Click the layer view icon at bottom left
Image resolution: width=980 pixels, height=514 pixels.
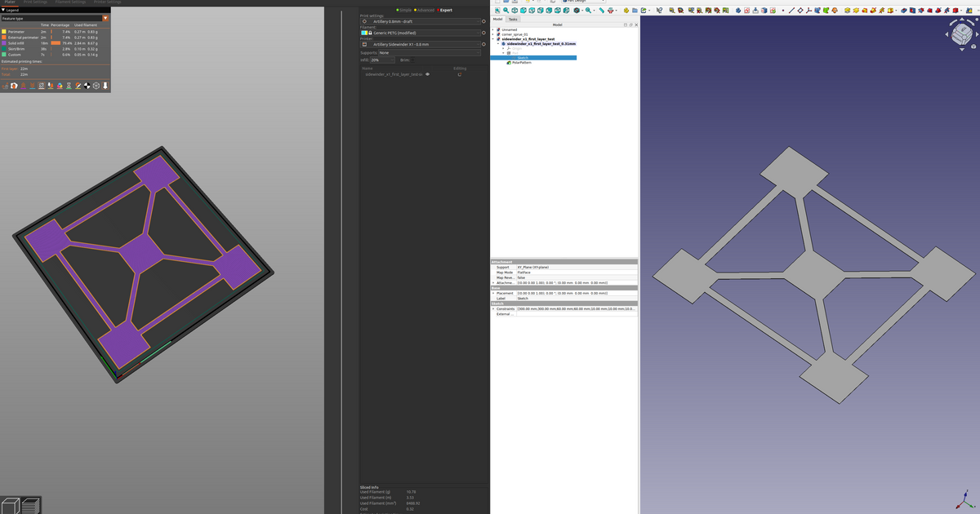coord(30,505)
